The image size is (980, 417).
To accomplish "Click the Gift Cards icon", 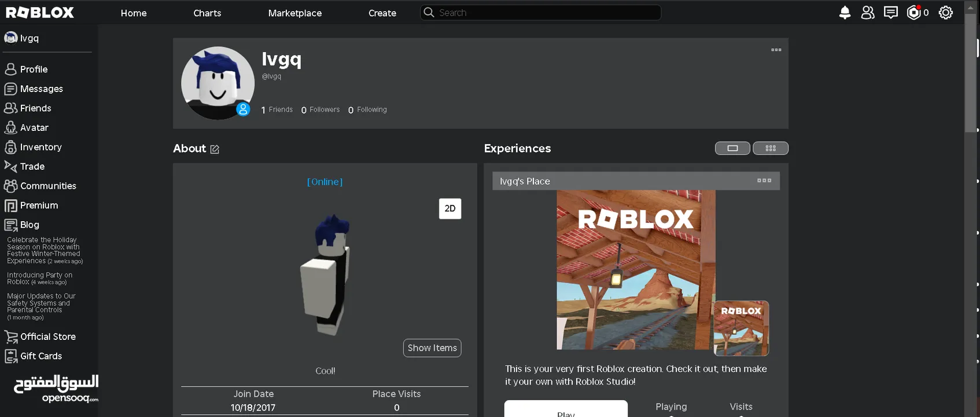I will click(10, 356).
